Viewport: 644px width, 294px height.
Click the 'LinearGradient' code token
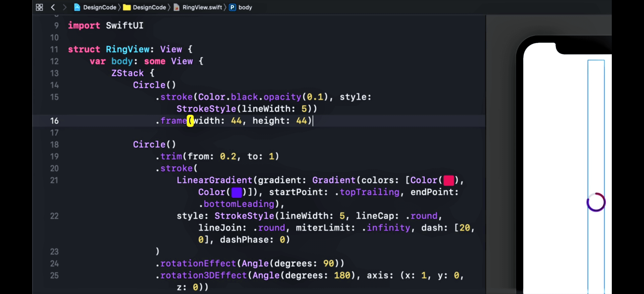point(215,180)
